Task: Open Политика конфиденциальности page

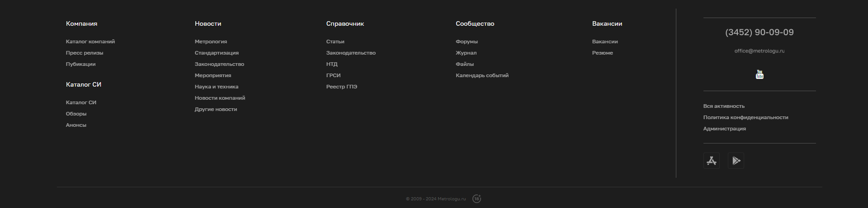Action: pos(745,117)
